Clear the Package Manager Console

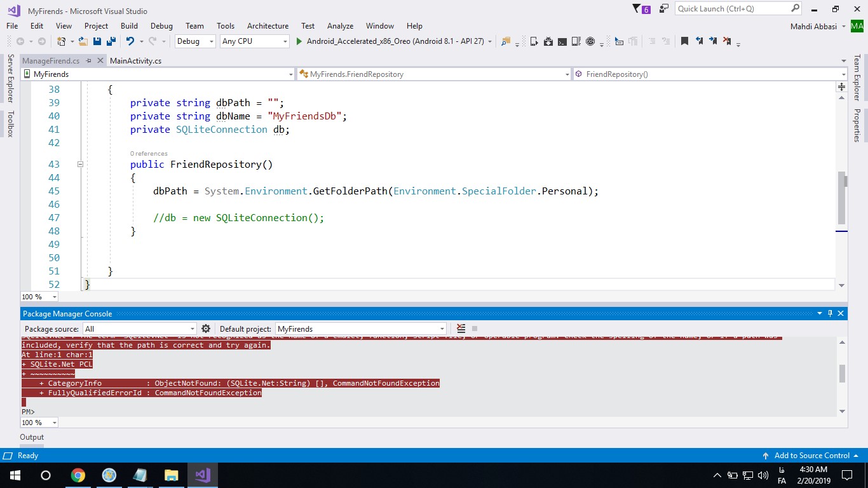pyautogui.click(x=461, y=329)
